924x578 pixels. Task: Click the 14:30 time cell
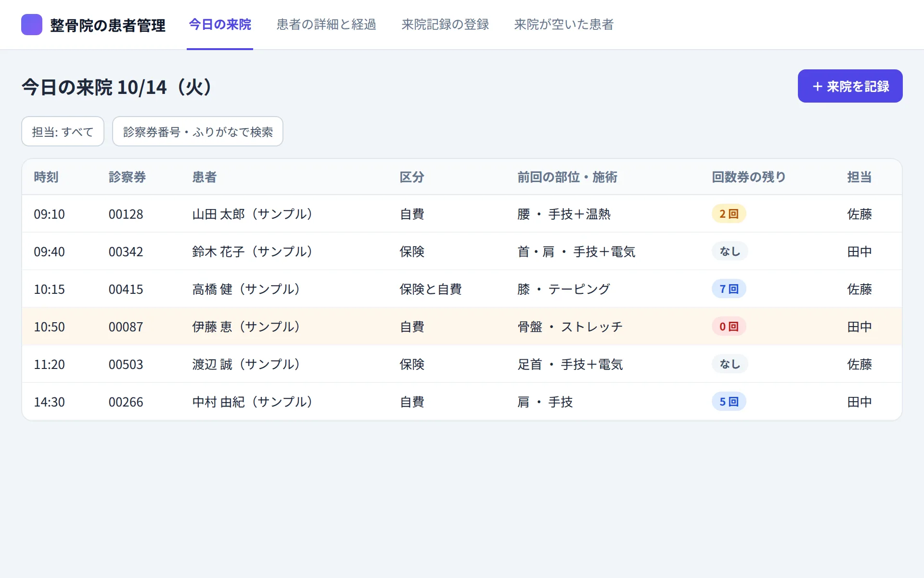(x=49, y=402)
